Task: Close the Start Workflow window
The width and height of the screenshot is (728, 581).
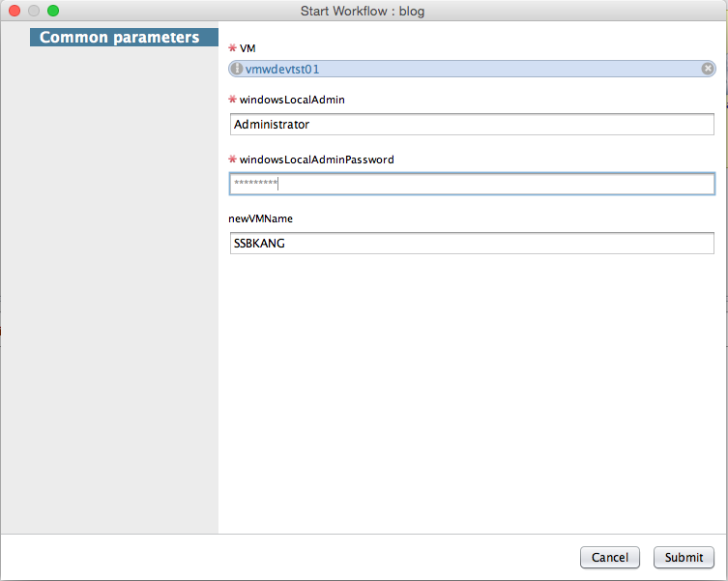Action: 15,11
